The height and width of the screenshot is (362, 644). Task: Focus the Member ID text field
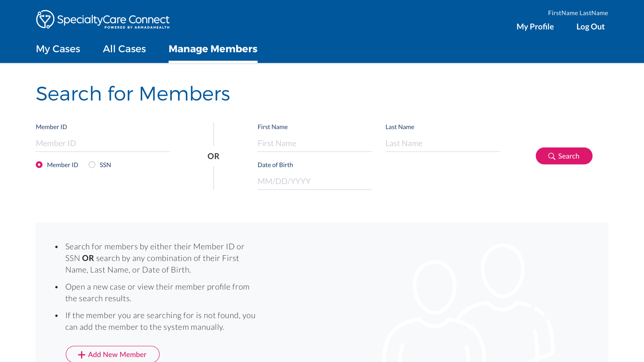pos(103,143)
